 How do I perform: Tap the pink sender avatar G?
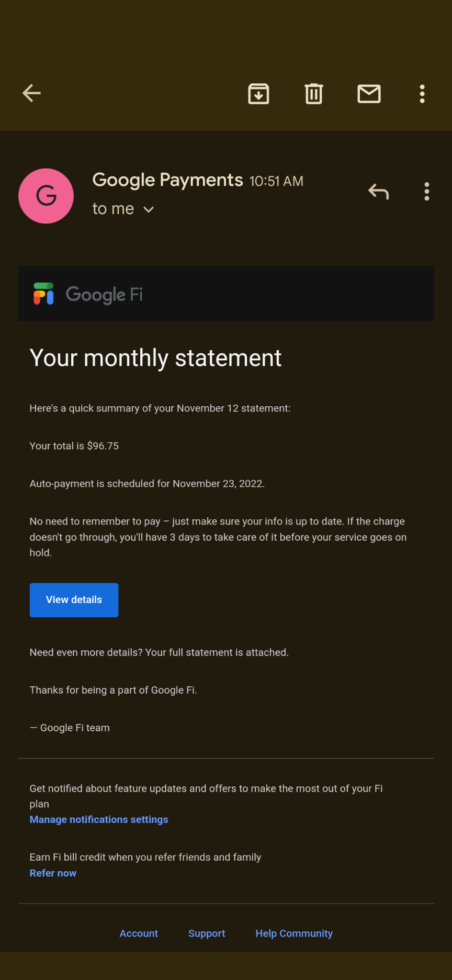46,196
